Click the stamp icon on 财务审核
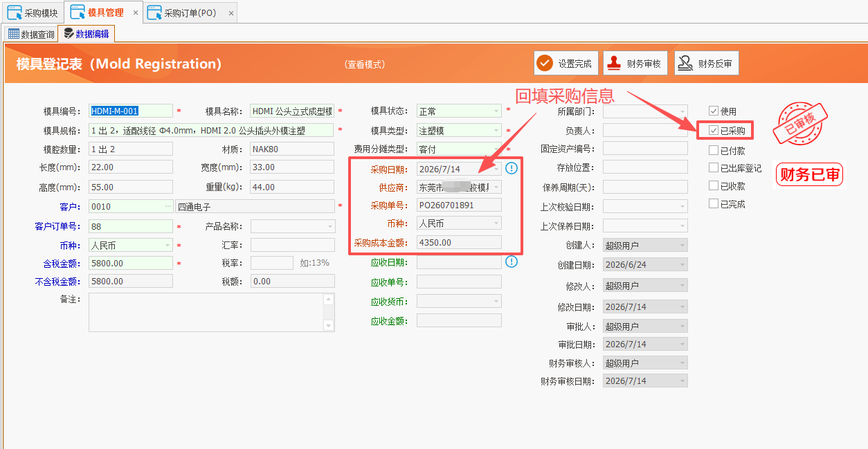868x449 pixels. (x=614, y=63)
